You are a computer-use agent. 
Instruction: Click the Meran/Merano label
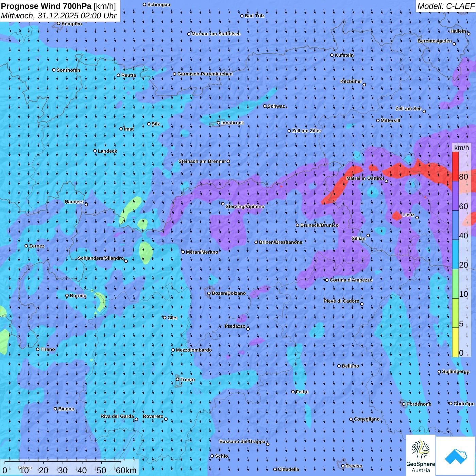coord(202,252)
